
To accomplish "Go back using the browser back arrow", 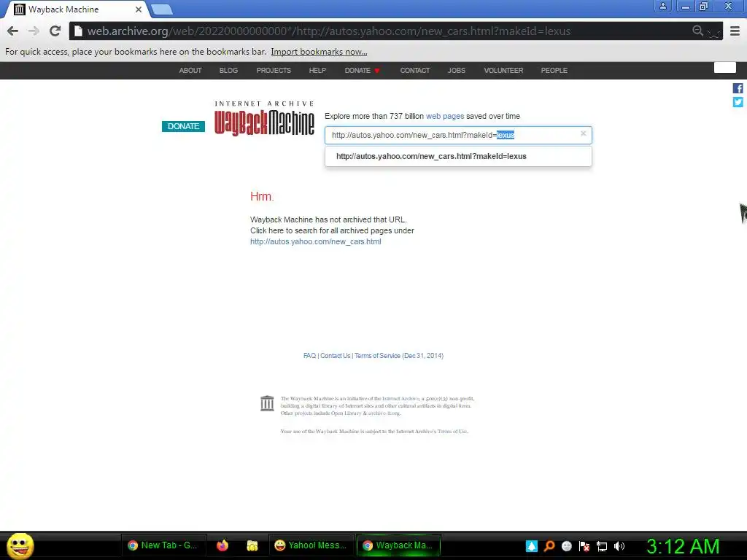I will 13,31.
